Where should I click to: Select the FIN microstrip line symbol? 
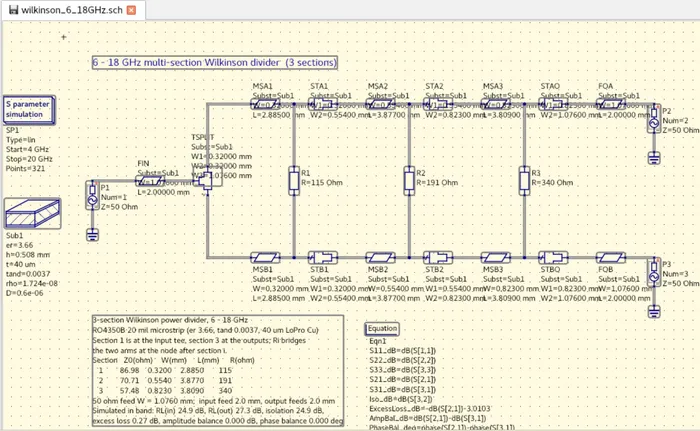click(150, 181)
